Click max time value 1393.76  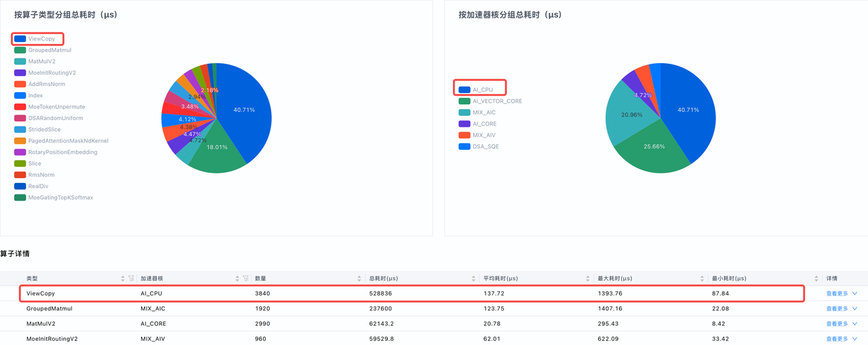(611, 293)
